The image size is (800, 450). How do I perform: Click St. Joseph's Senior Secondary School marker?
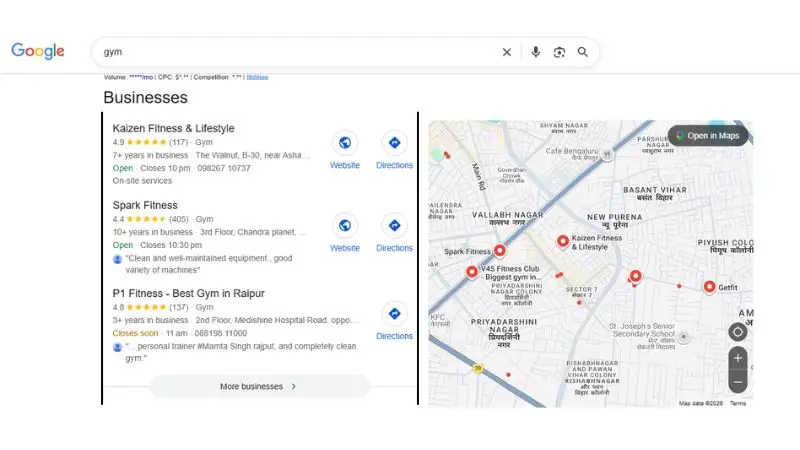(x=684, y=337)
